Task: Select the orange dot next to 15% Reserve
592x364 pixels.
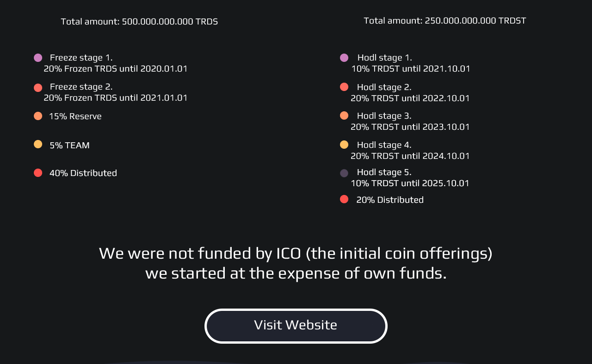Action: tap(38, 116)
